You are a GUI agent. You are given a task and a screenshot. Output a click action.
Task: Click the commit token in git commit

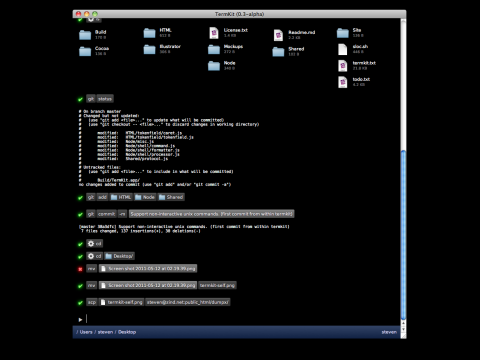pos(107,214)
